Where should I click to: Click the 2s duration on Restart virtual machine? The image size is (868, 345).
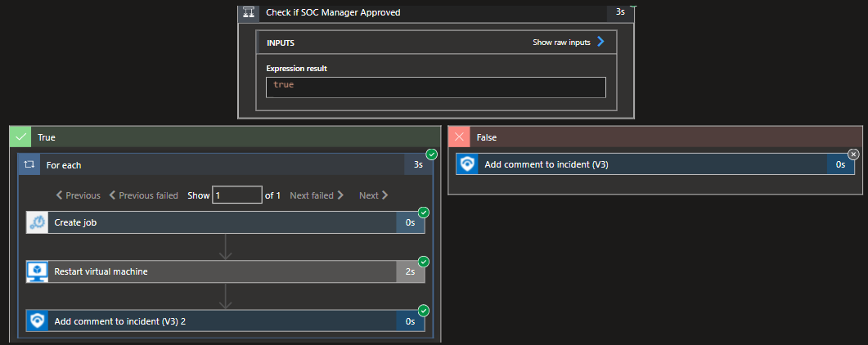coord(410,271)
